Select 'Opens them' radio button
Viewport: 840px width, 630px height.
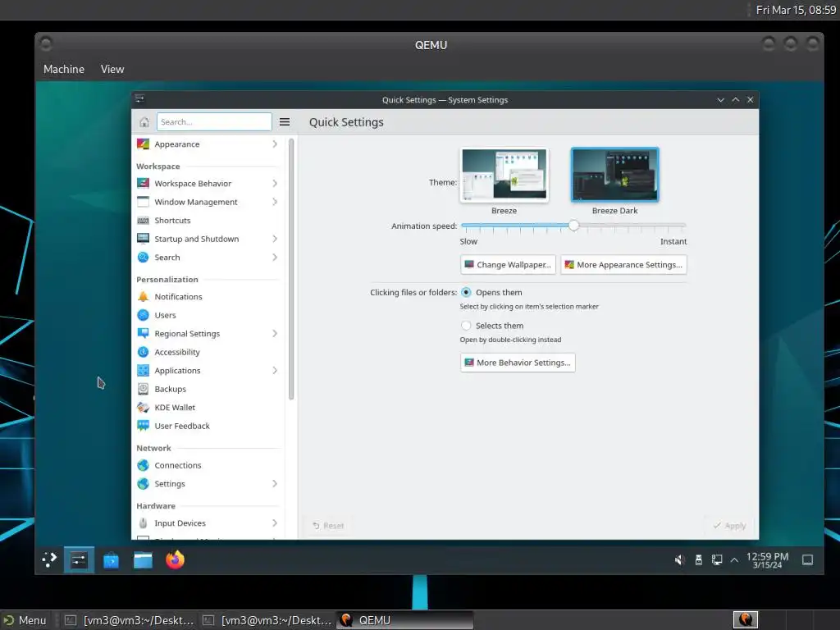pos(466,293)
